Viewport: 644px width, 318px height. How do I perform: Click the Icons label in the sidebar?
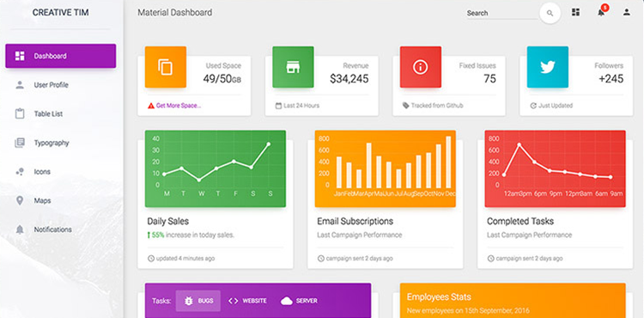[x=42, y=172]
